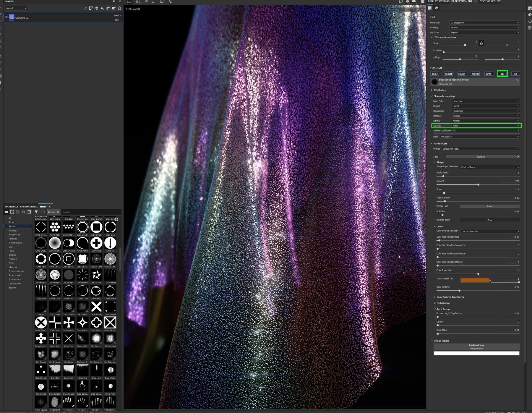Open the Projection dropdown

[484, 22]
